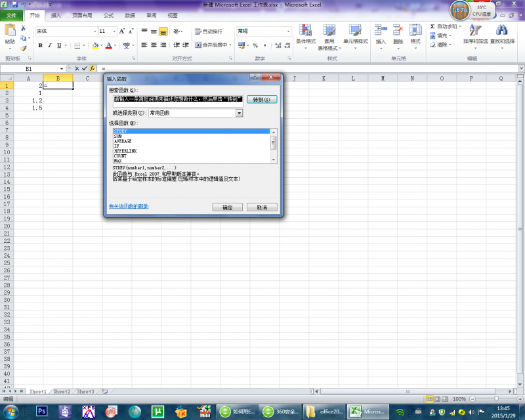The width and height of the screenshot is (525, 420).
Task: Increase font size with the large A icon
Action: pos(122,31)
